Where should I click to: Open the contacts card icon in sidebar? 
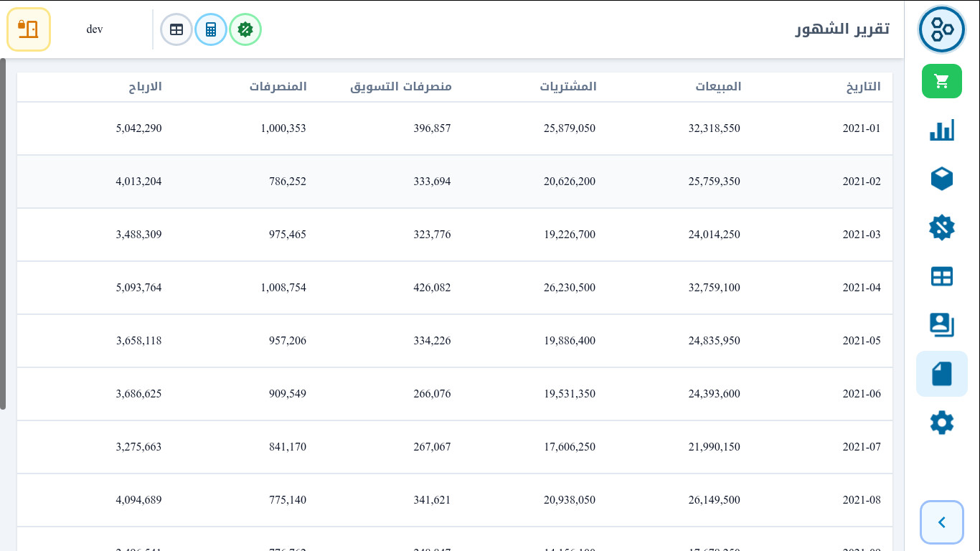point(941,325)
